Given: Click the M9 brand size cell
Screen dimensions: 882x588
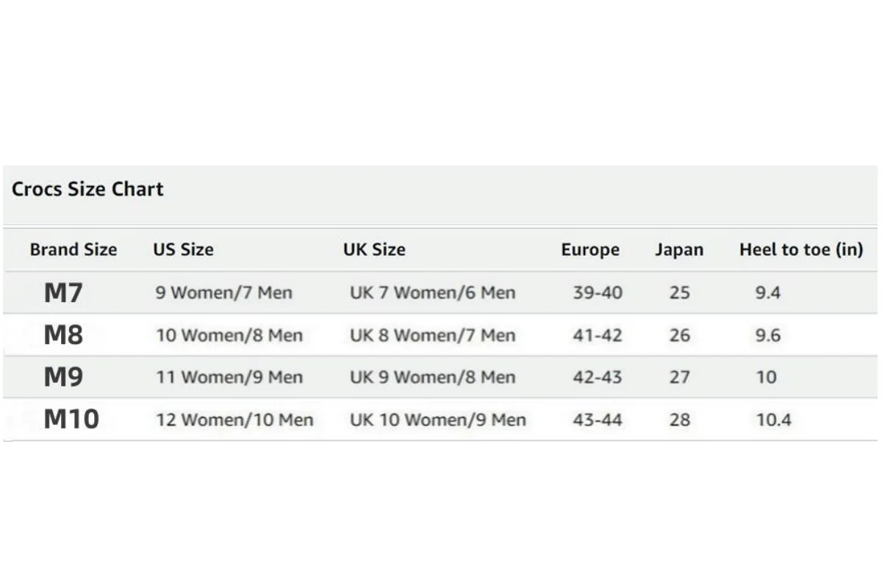Looking at the screenshot, I should click(x=63, y=378).
